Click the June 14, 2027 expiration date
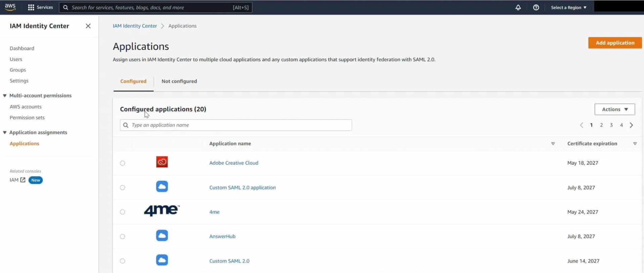 584,261
